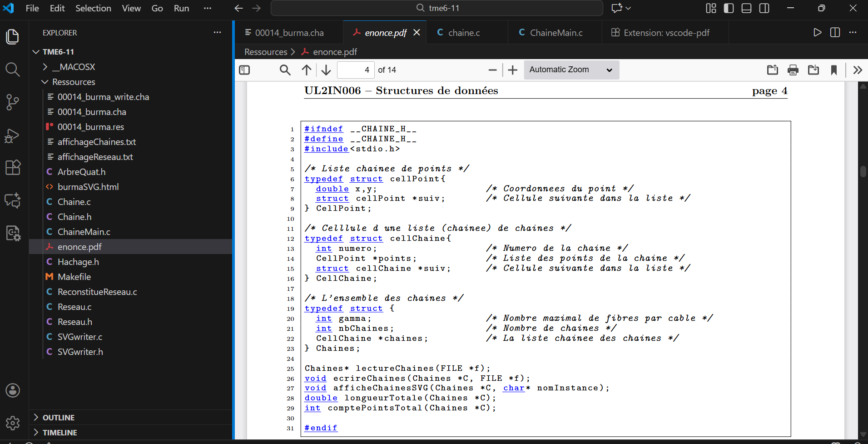Expand the __MACOSX folder
This screenshot has width=868, height=444.
tap(73, 67)
